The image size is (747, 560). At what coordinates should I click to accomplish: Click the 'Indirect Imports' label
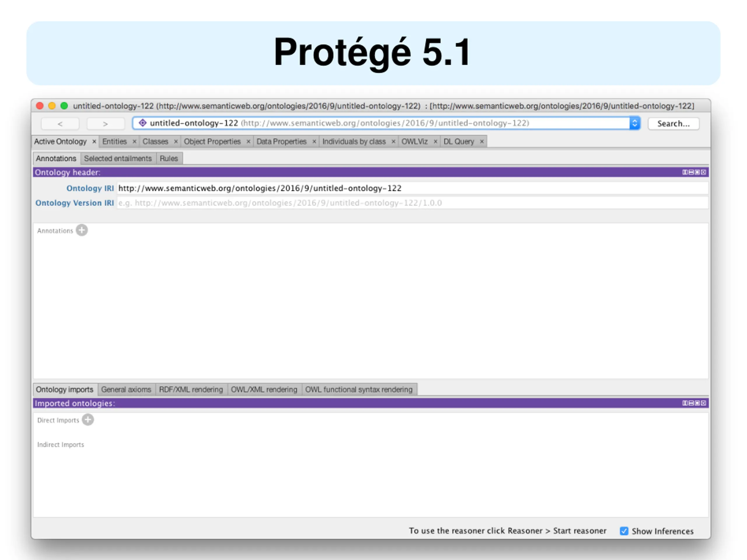61,444
